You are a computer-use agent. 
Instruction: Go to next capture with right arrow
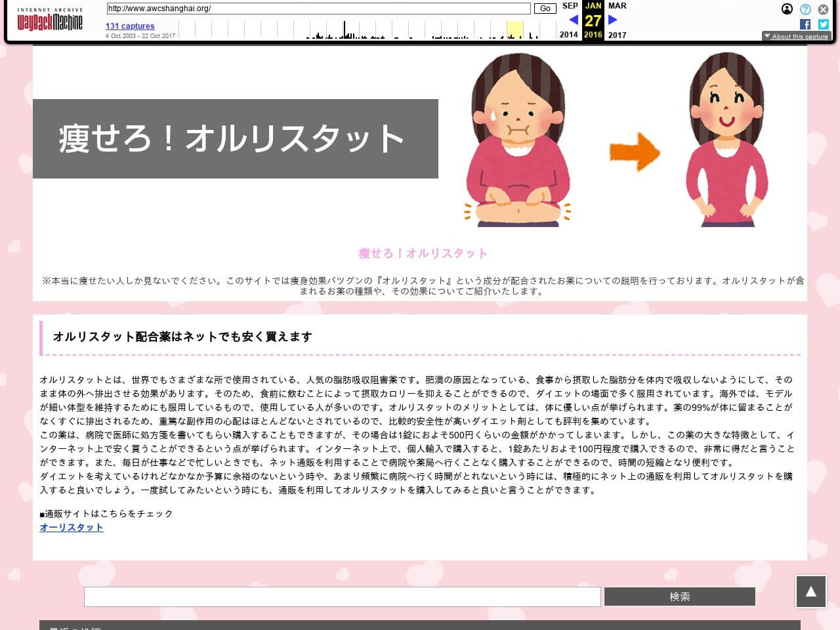coord(613,20)
